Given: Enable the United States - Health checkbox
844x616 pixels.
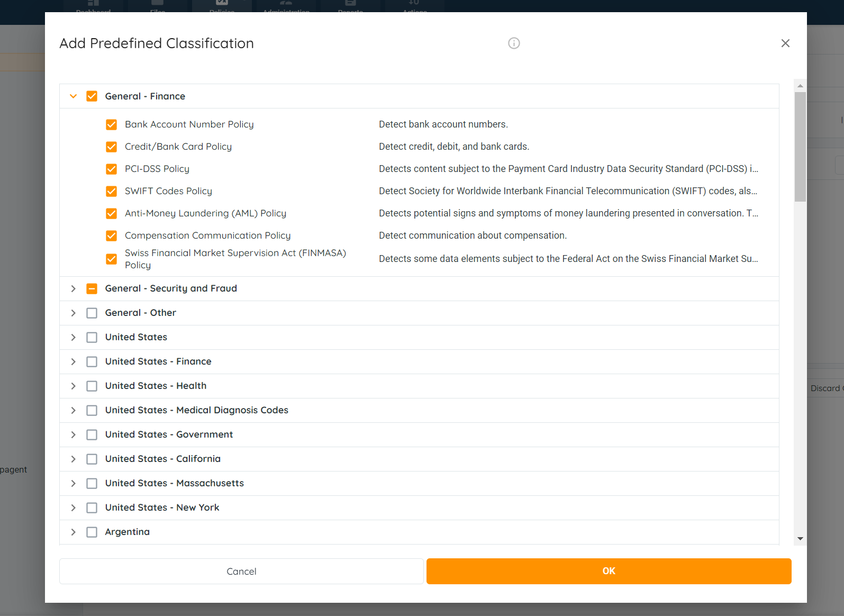Looking at the screenshot, I should pyautogui.click(x=92, y=386).
